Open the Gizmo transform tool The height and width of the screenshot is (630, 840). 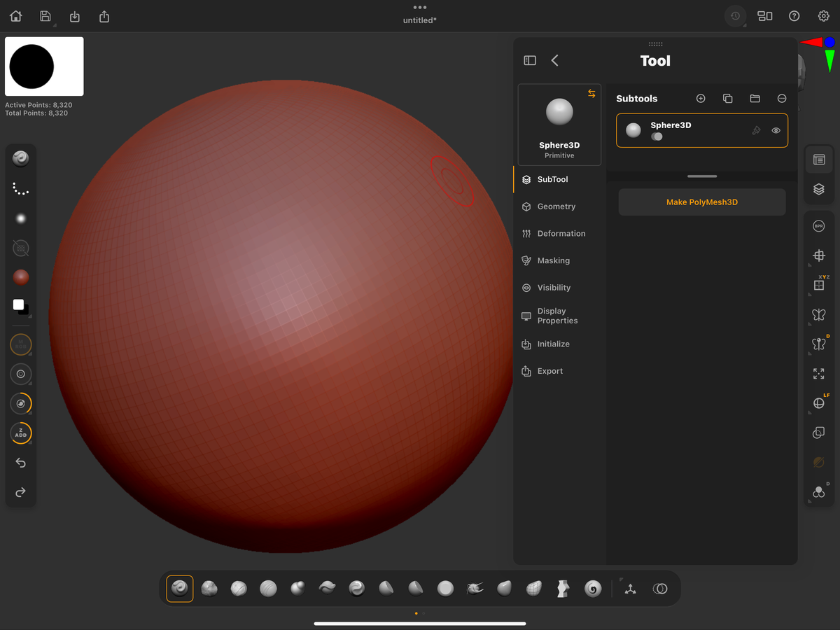click(818, 255)
